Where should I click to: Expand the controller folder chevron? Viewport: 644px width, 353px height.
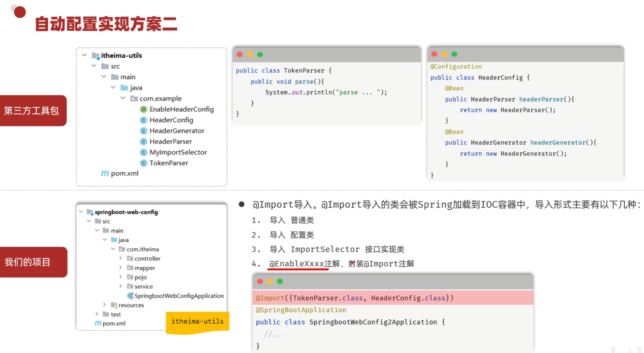point(121,258)
